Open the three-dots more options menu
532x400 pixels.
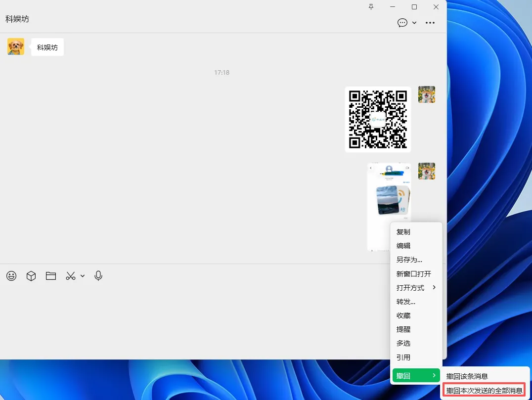point(430,23)
